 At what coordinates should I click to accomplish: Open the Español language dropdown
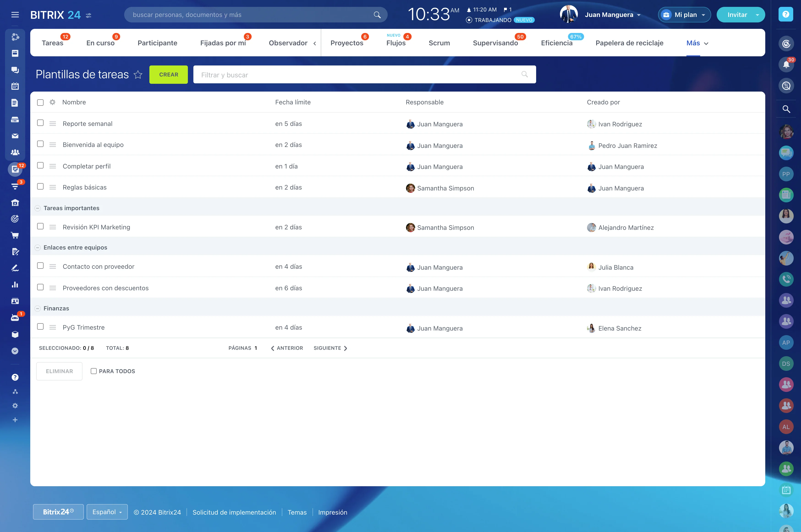107,512
